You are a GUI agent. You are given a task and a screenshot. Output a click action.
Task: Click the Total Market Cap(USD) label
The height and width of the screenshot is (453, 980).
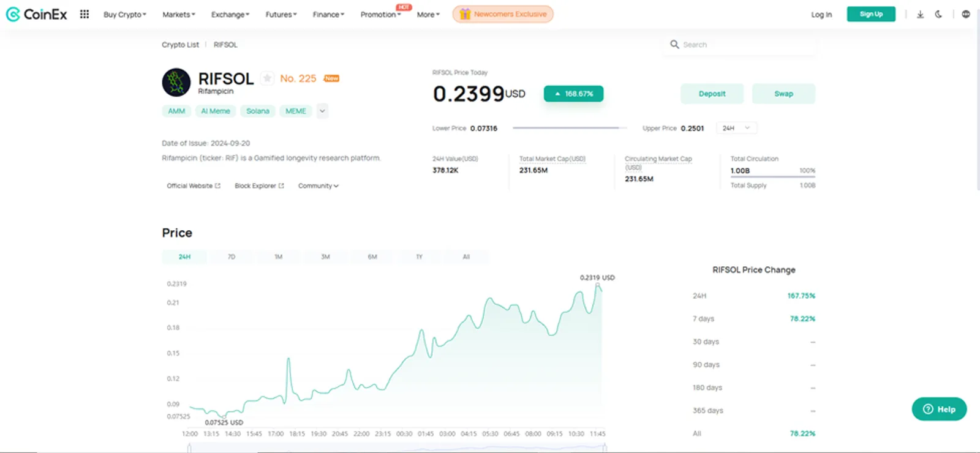tap(552, 159)
